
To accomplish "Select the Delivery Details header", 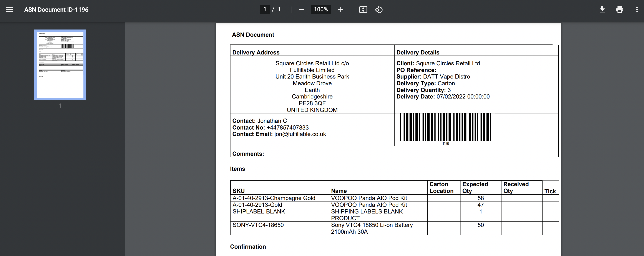I will click(418, 53).
